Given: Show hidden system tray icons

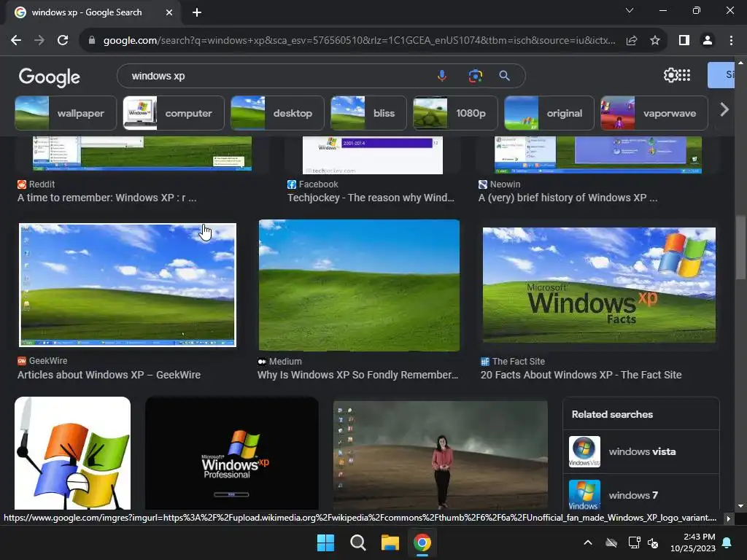Looking at the screenshot, I should pos(588,542).
